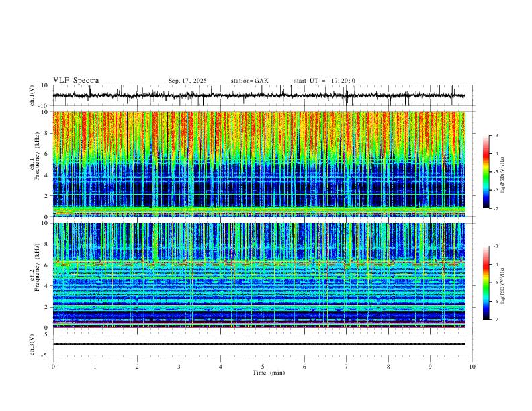The image size is (532, 411).
Task: Click time axis tick label '1'
Action: coord(95,367)
